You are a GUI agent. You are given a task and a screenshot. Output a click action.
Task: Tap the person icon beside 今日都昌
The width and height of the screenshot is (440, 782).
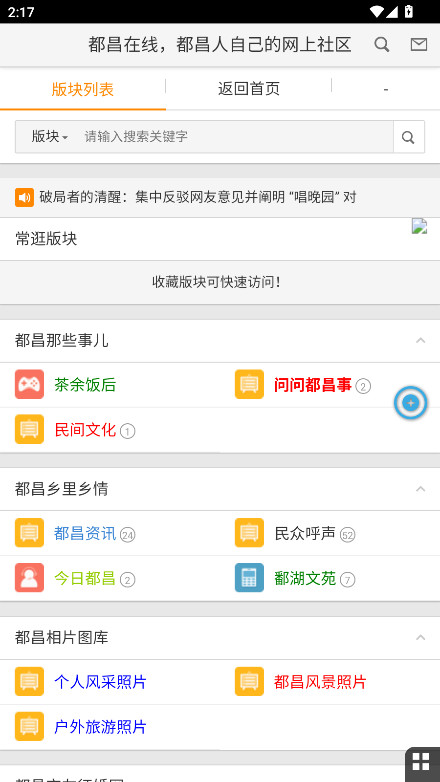click(x=29, y=578)
